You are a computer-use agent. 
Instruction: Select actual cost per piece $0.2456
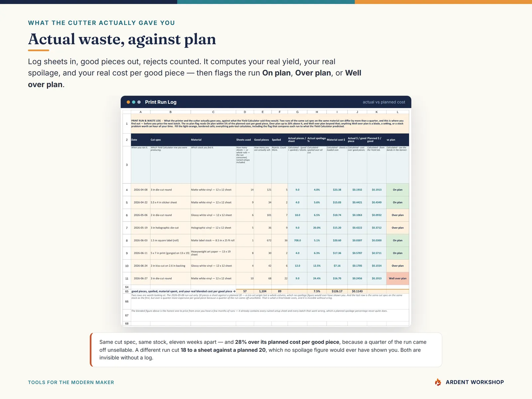(357, 279)
